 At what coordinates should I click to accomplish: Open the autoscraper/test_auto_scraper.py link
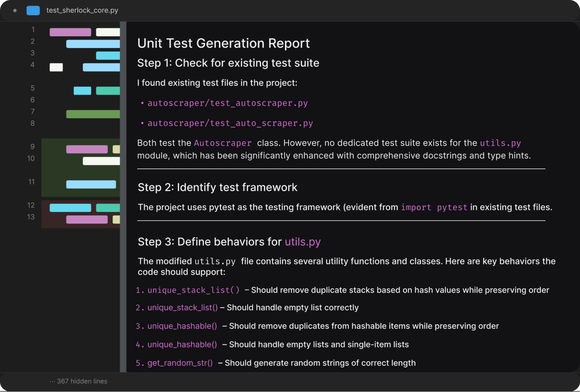[230, 123]
